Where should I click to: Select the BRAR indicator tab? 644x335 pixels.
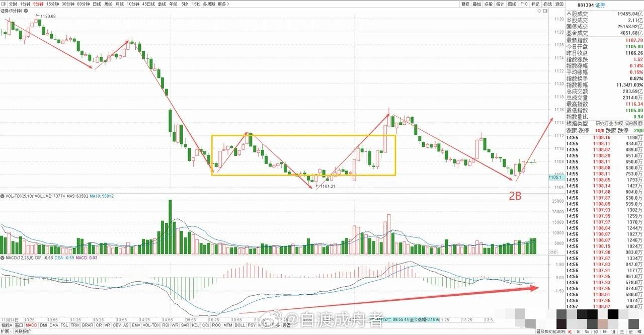pos(88,325)
